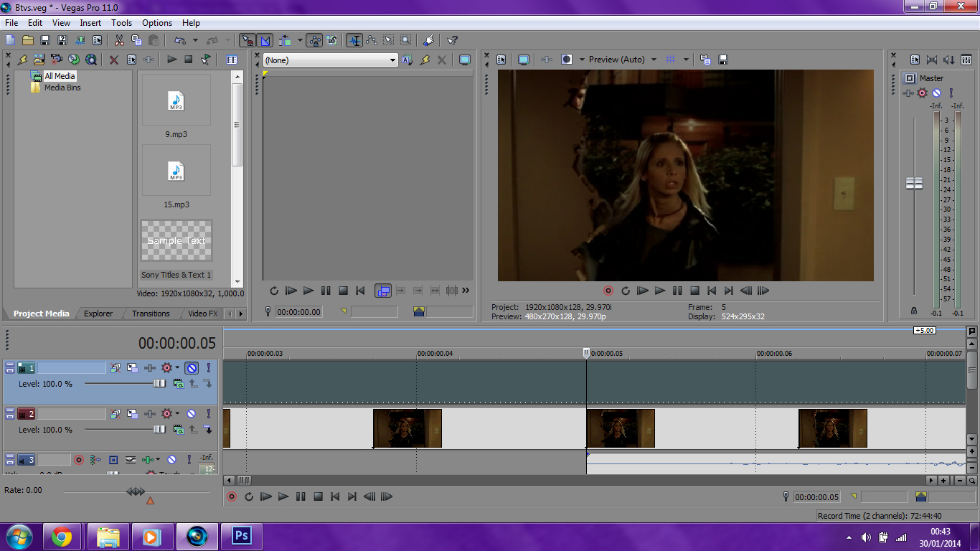Click the Open project folder icon
This screenshot has width=980, height=551.
(x=27, y=40)
